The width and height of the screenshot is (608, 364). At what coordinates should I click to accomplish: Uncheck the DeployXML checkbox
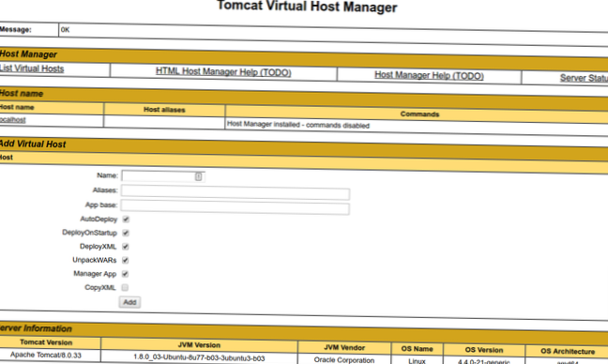click(125, 246)
